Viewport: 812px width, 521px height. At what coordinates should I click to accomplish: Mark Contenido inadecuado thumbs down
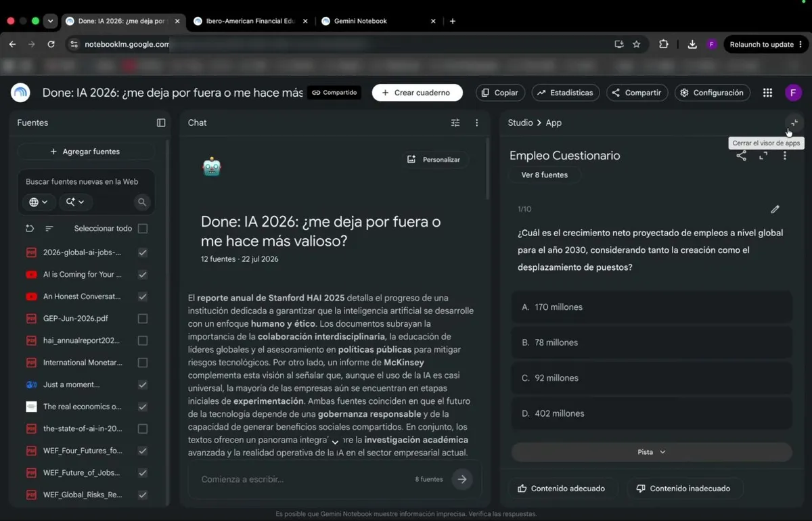coord(683,489)
